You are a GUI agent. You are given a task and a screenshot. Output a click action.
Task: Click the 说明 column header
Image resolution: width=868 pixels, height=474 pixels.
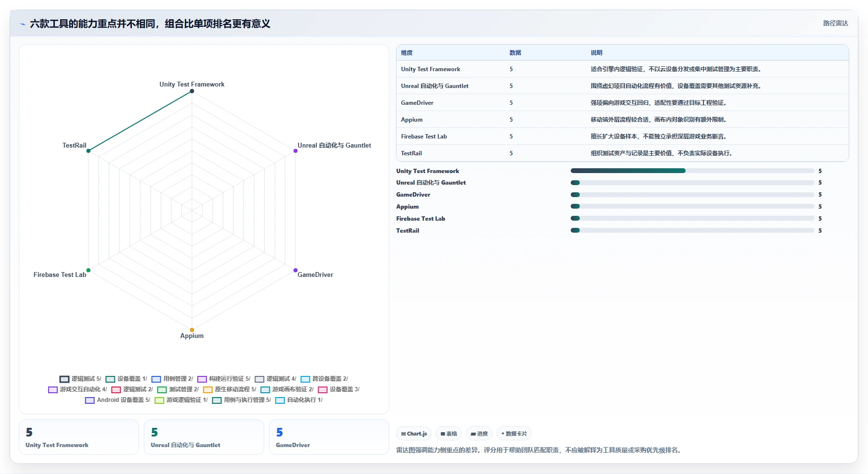pos(597,53)
